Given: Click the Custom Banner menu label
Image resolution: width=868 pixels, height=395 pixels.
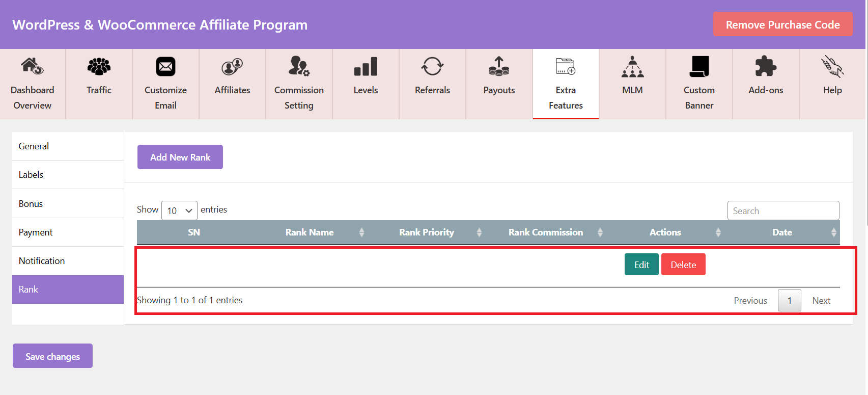Looking at the screenshot, I should point(699,98).
